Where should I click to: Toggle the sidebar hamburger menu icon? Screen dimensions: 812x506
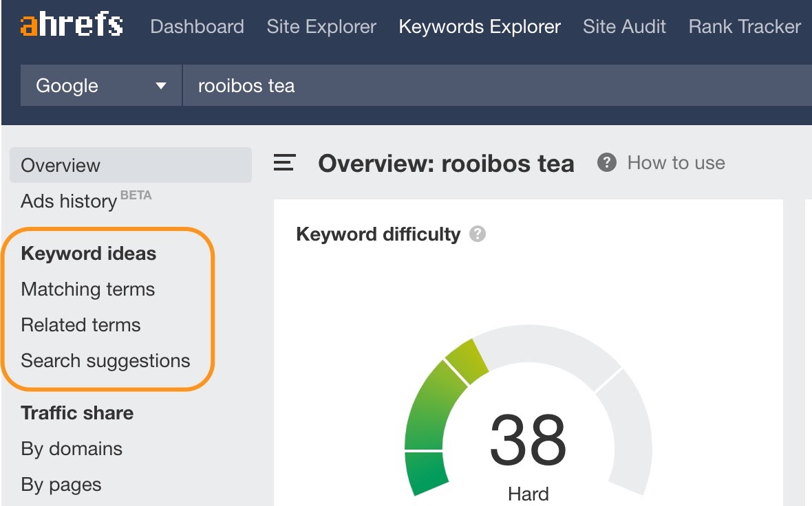(x=284, y=162)
